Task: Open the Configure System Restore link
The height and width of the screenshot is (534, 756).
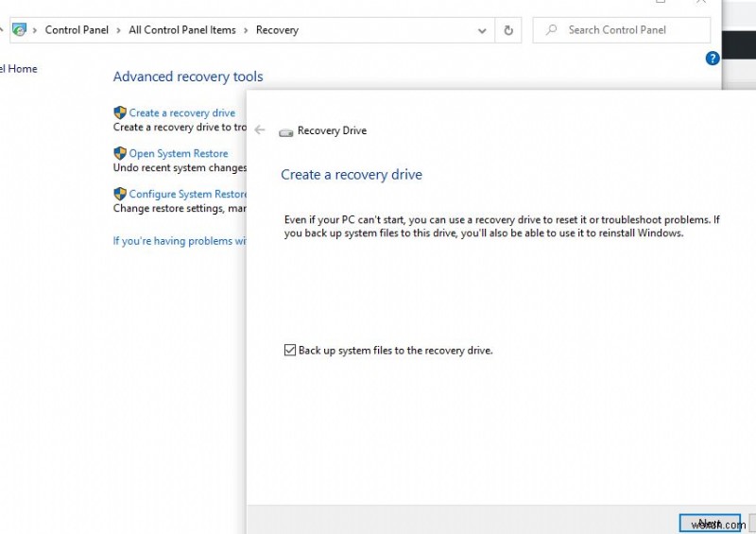Action: [187, 194]
